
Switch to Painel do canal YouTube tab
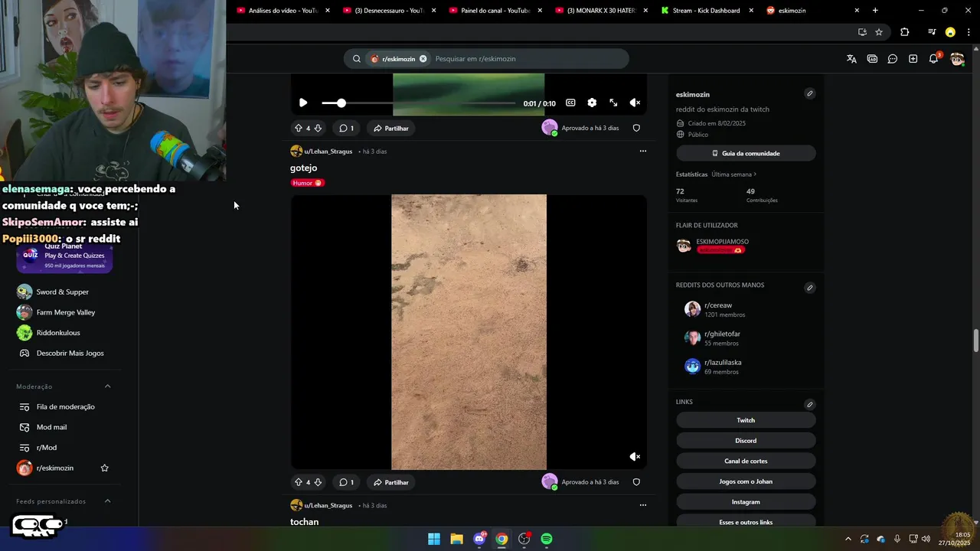click(495, 11)
